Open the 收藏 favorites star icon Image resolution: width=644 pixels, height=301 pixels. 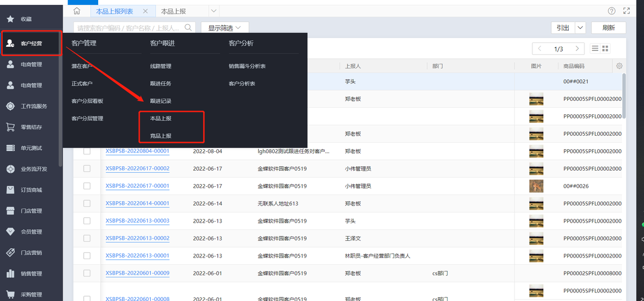click(x=10, y=19)
